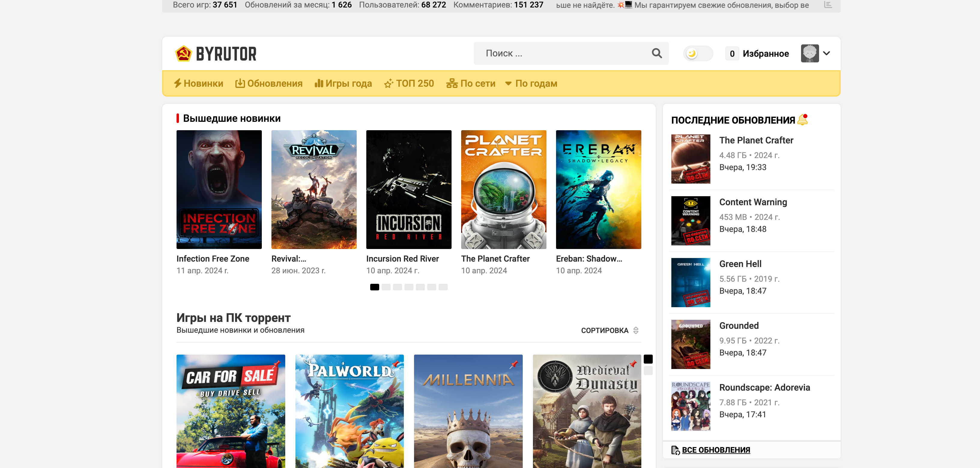The image size is (980, 468).
Task: Open the ТОП 250 menu item
Action: coord(409,83)
